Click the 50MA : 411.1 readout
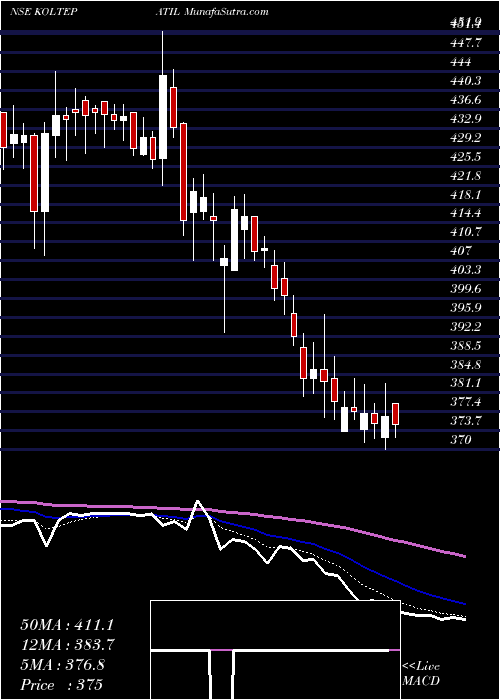Image resolution: width=500 pixels, height=700 pixels. 67,625
